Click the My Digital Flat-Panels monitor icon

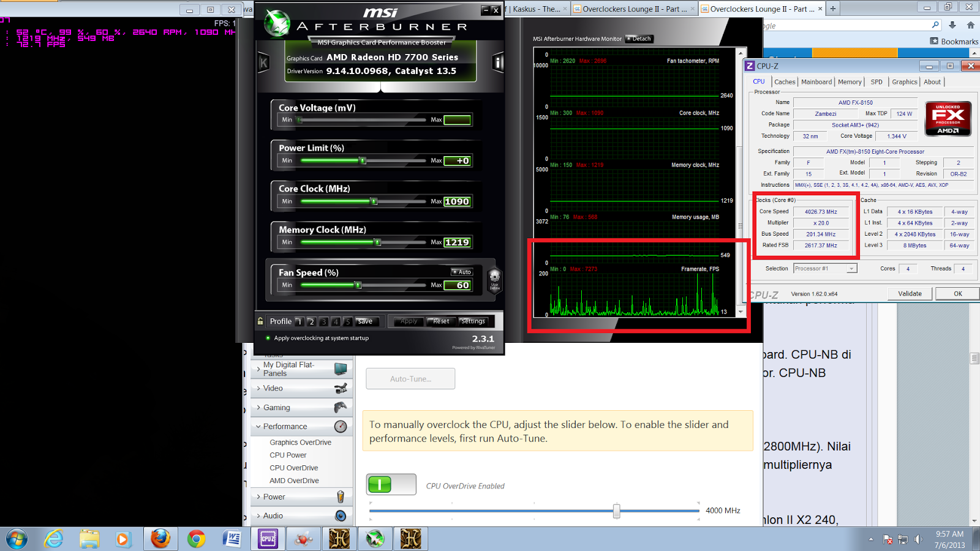coord(341,369)
